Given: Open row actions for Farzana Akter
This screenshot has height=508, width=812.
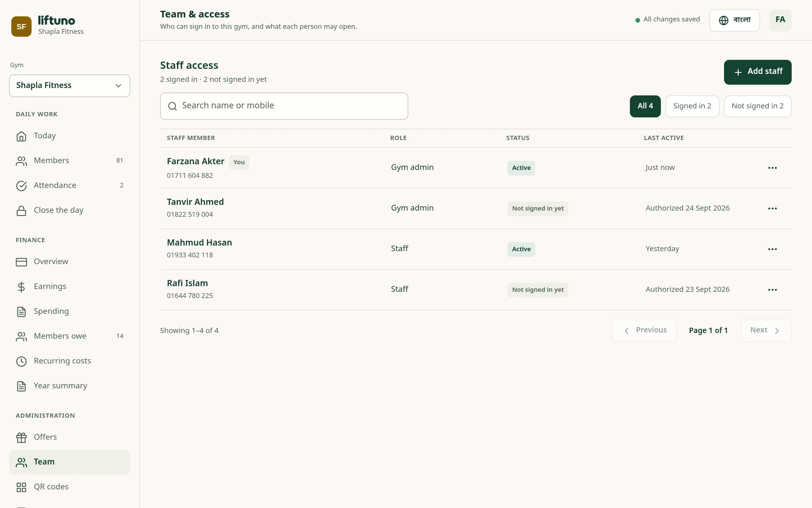Looking at the screenshot, I should click(x=773, y=168).
